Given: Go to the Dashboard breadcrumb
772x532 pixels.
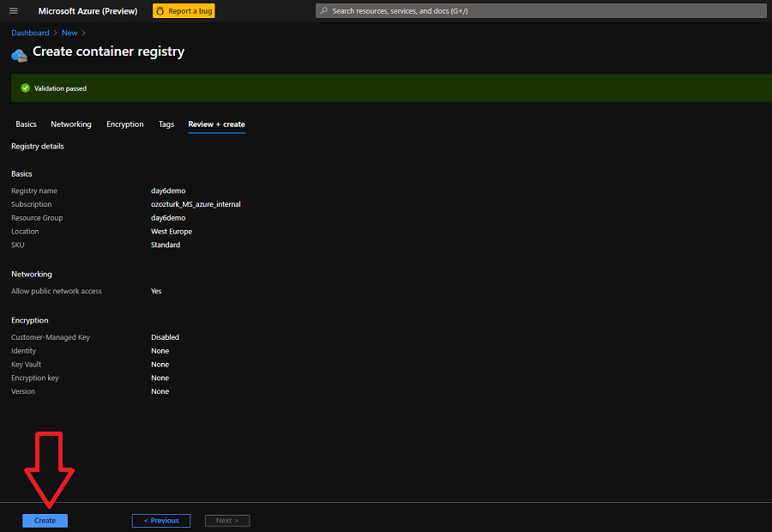Looking at the screenshot, I should tap(30, 33).
